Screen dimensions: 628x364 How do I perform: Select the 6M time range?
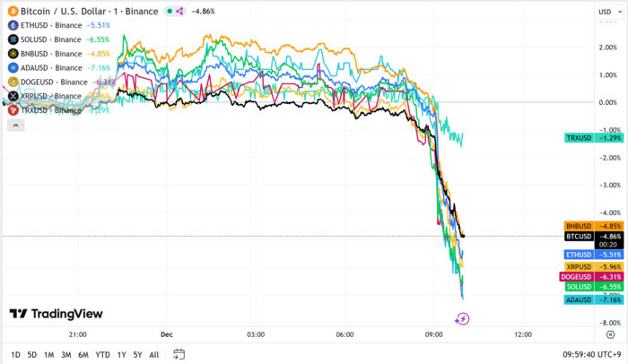click(x=83, y=354)
